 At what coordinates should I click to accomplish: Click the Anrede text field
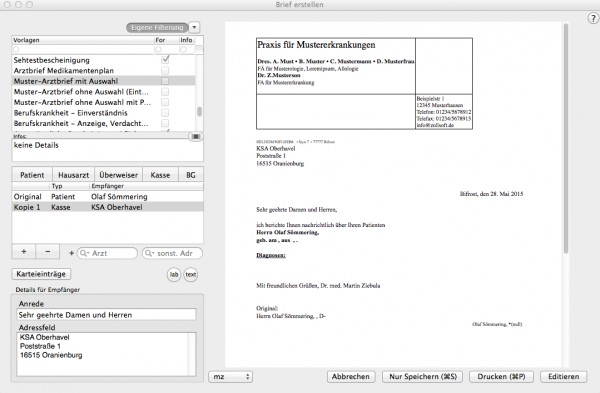point(106,315)
